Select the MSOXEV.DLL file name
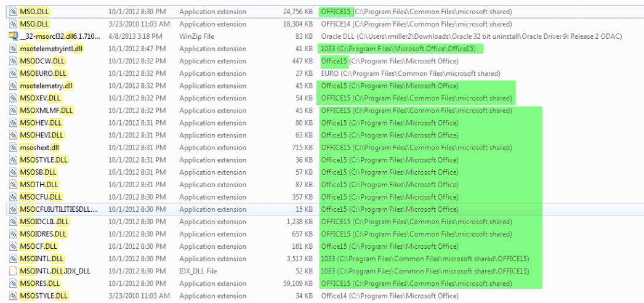Screen dimensions: 644x303 coord(40,98)
